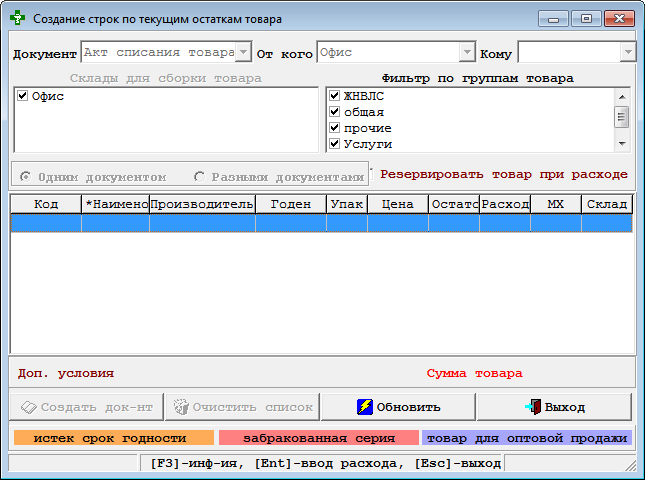Viewport: 645px width, 480px height.
Task: Choose the Разными документами radio option
Action: (x=200, y=176)
